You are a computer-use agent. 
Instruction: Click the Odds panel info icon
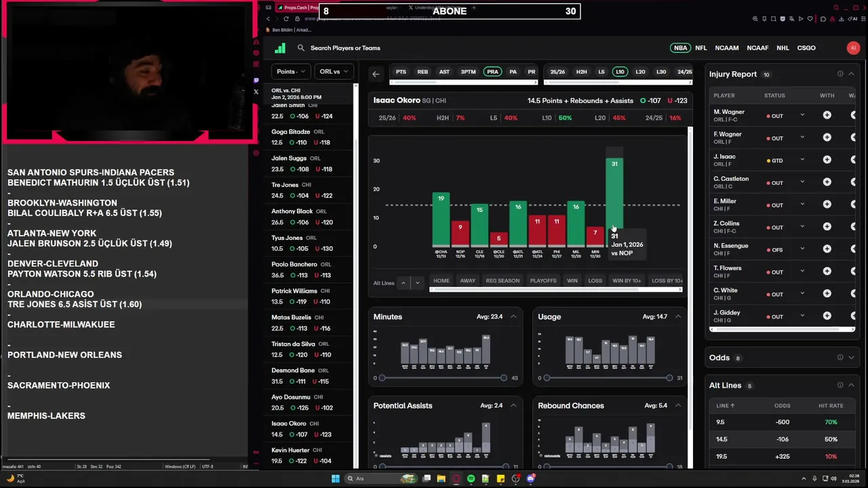click(840, 358)
